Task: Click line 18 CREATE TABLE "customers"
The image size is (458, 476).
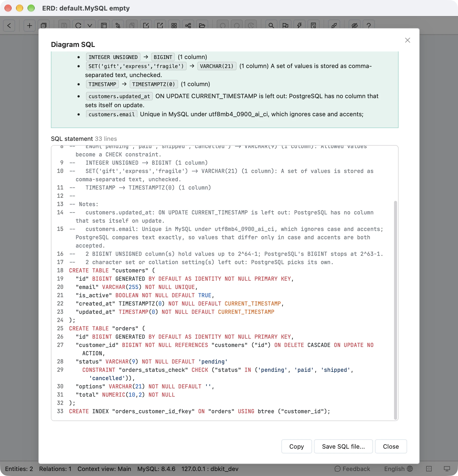Action: (112, 270)
